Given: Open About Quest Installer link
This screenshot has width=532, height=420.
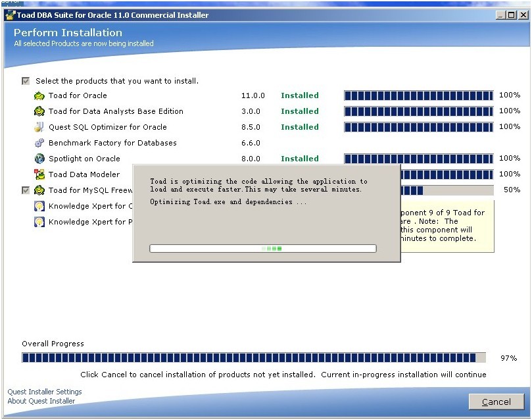Looking at the screenshot, I should [x=41, y=401].
